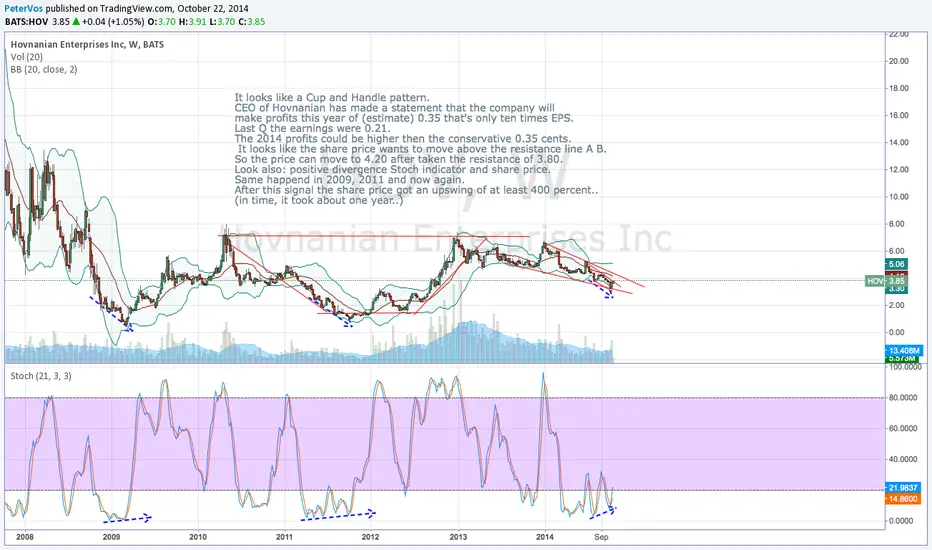
Task: Click the 60.0000 stochastic axis label
Action: coord(903,428)
